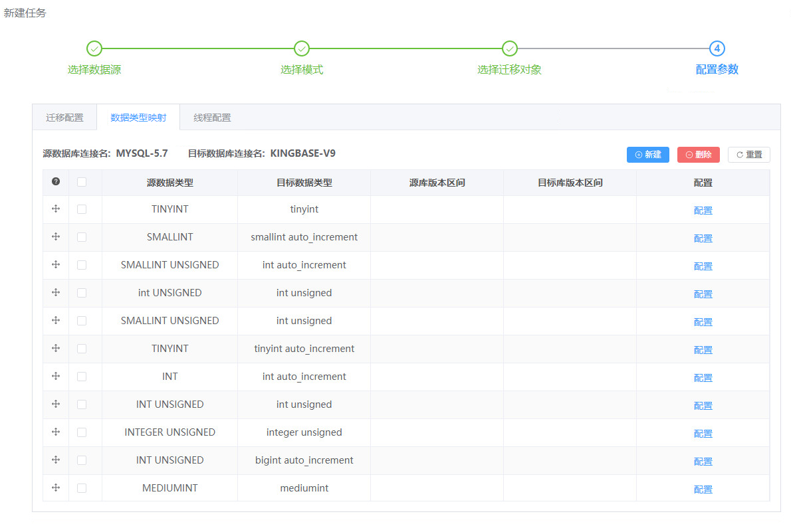
Task: Check the tinyint auto_increment row checkbox
Action: tap(82, 349)
